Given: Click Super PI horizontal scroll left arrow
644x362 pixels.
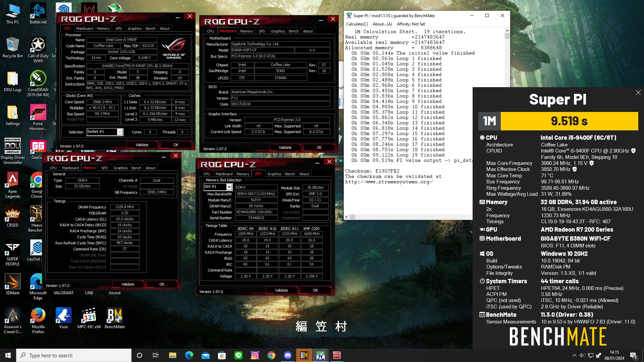Looking at the screenshot, I should (x=346, y=217).
